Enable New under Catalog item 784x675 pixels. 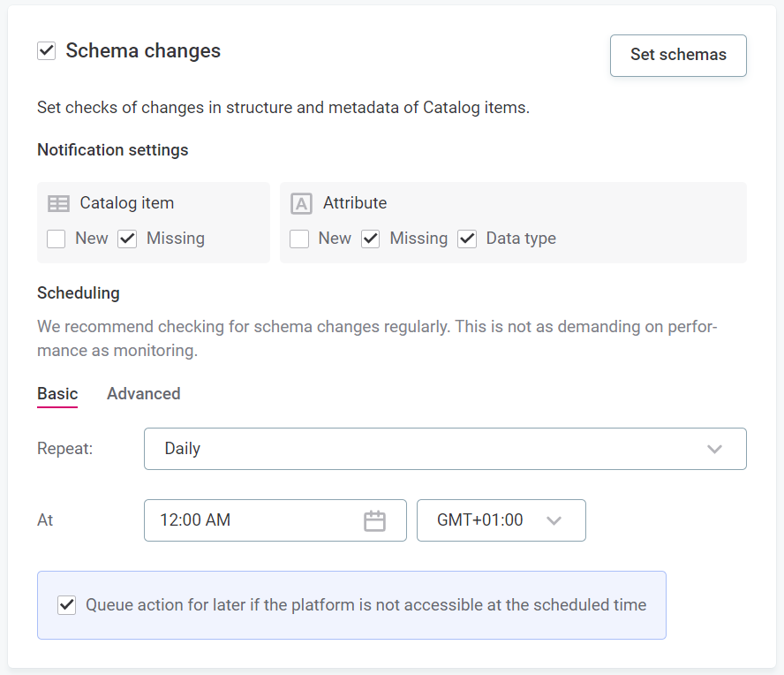pos(57,239)
